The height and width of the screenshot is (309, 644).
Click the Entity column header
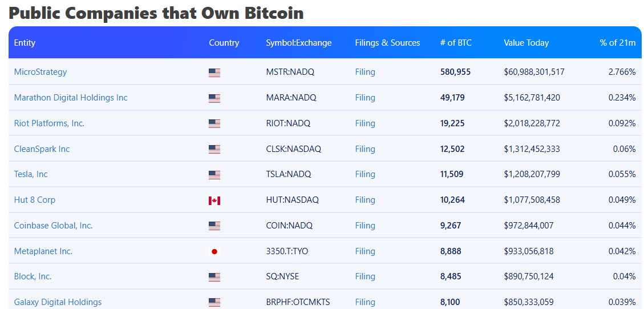25,43
